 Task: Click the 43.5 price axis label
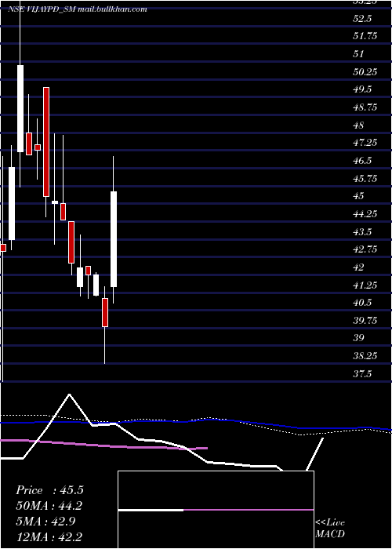click(x=362, y=232)
